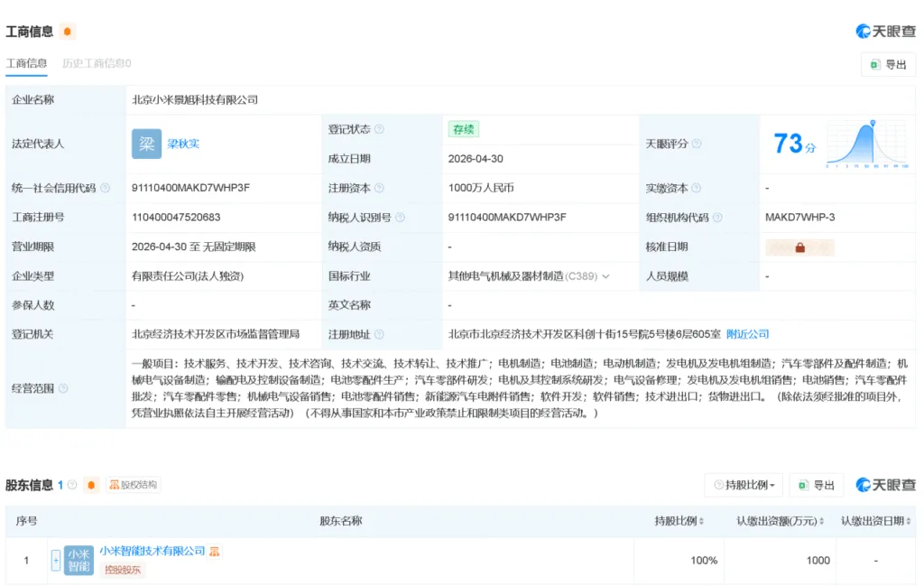Click 注册资本 value 1000万人民币
The image size is (924, 586).
pos(481,188)
